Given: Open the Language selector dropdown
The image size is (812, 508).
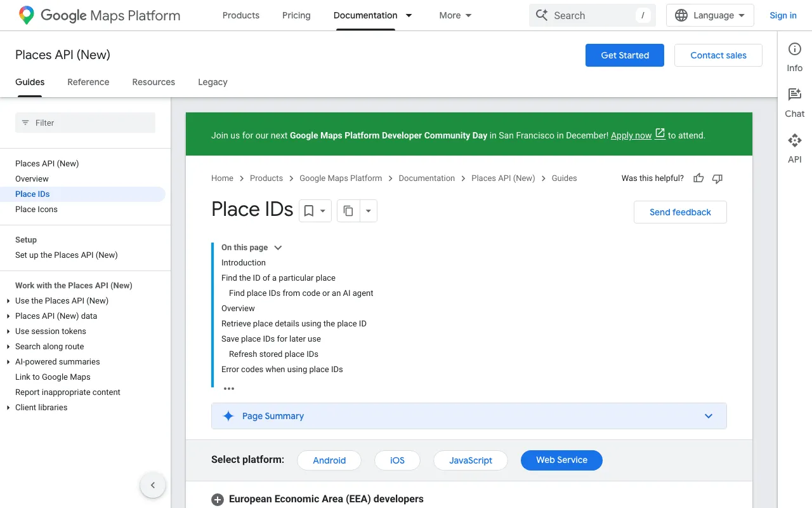Looking at the screenshot, I should [x=710, y=15].
